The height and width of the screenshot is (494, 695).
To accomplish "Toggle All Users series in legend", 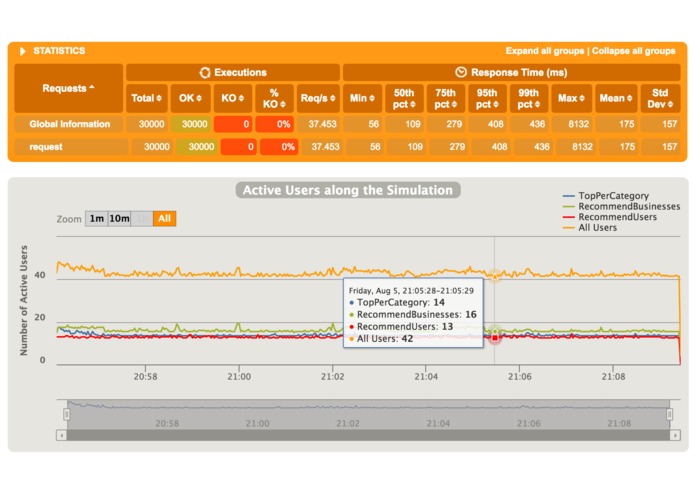I will click(x=590, y=228).
